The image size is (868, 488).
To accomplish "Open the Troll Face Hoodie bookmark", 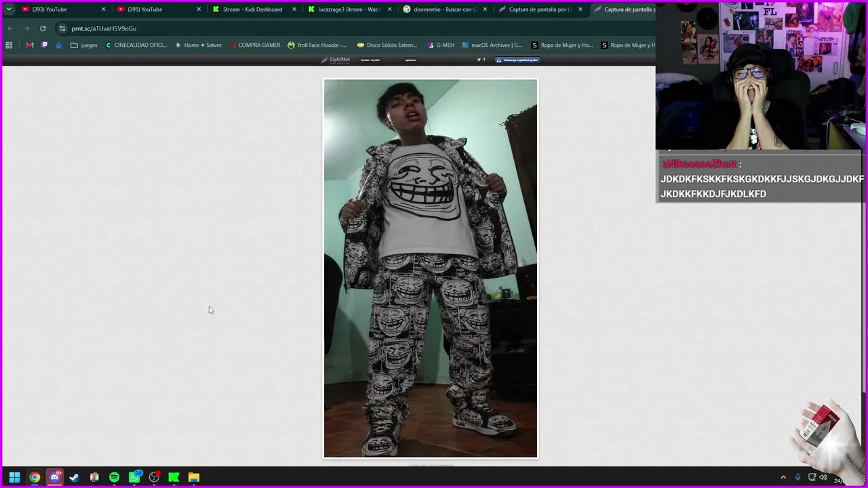I will click(317, 45).
